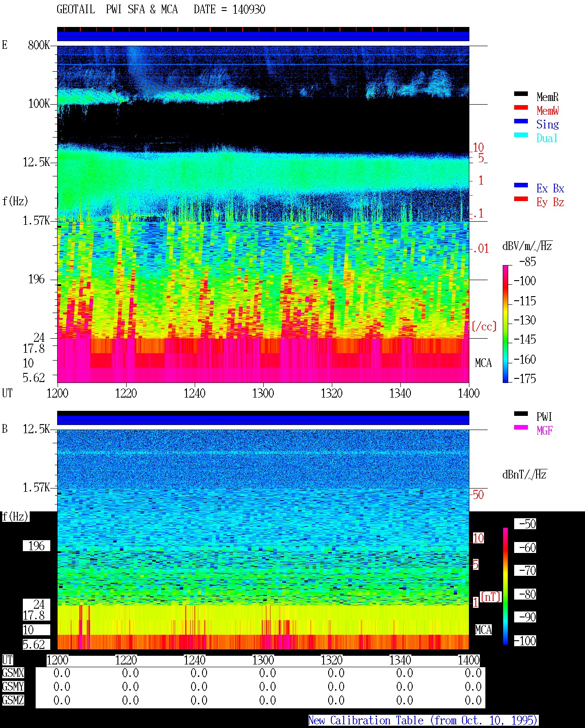Click the 'GSMZ' row label
This screenshot has height=728, width=585.
(x=13, y=700)
